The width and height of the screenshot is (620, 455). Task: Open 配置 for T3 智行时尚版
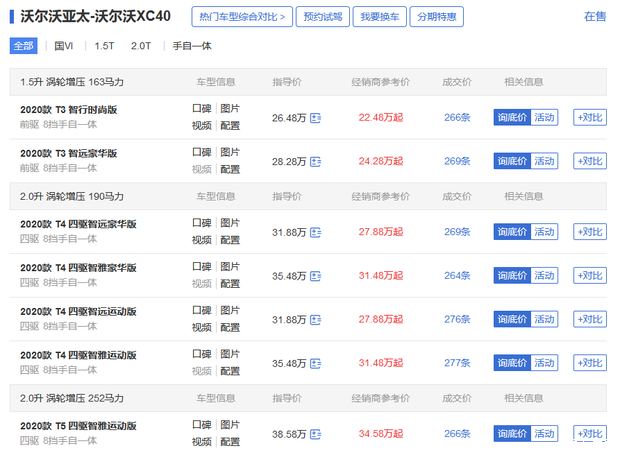[230, 126]
